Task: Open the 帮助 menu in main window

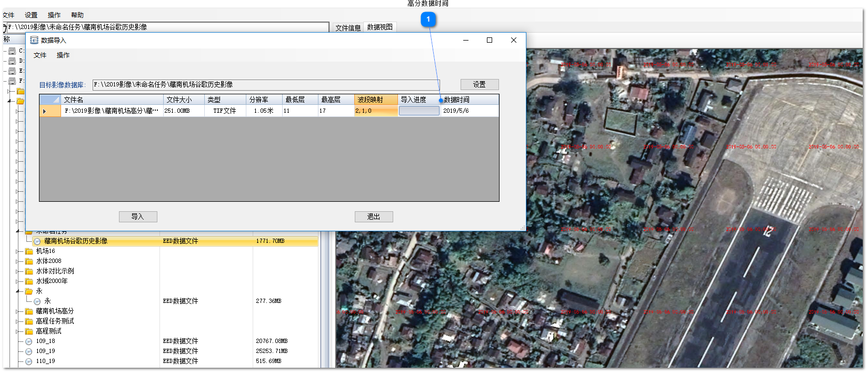Action: (x=77, y=15)
